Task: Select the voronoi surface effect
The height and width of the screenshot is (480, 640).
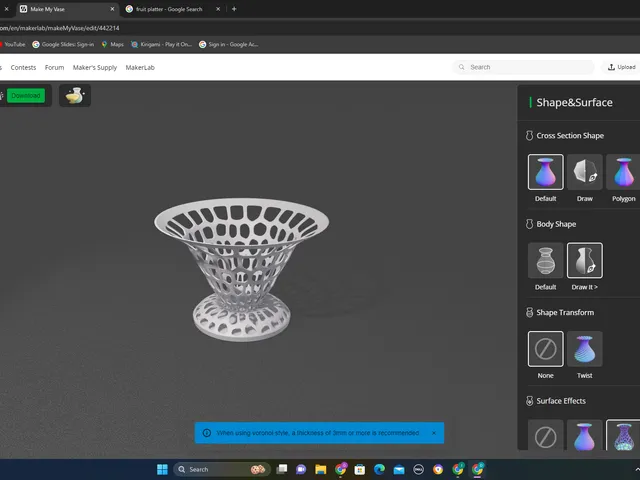Action: click(623, 435)
